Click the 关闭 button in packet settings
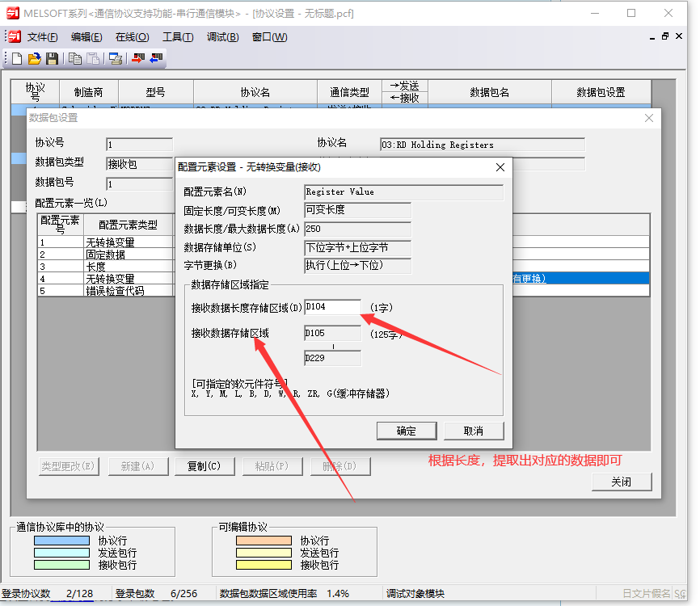 [x=621, y=482]
